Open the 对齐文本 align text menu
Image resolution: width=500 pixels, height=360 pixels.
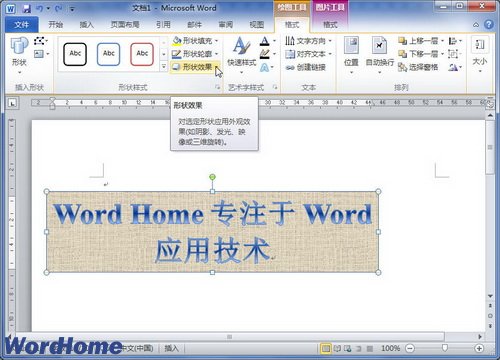(308, 54)
